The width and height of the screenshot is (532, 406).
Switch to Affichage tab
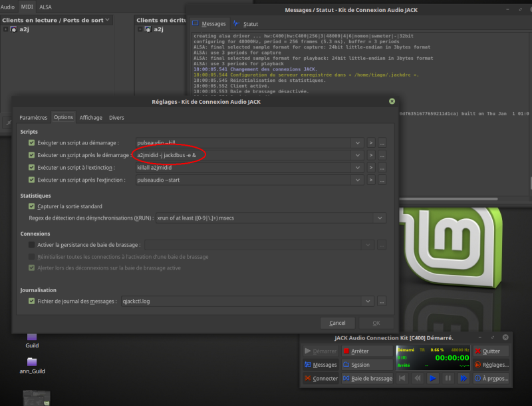[x=90, y=117]
